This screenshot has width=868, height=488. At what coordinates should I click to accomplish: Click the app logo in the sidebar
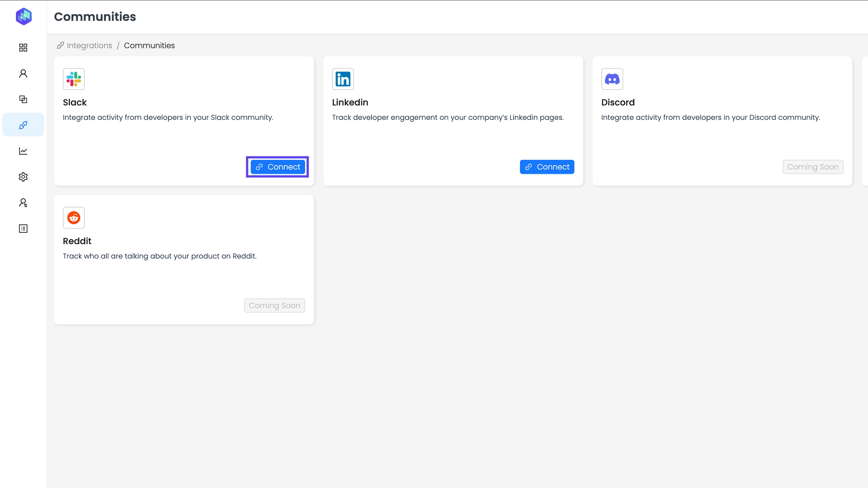(x=24, y=16)
